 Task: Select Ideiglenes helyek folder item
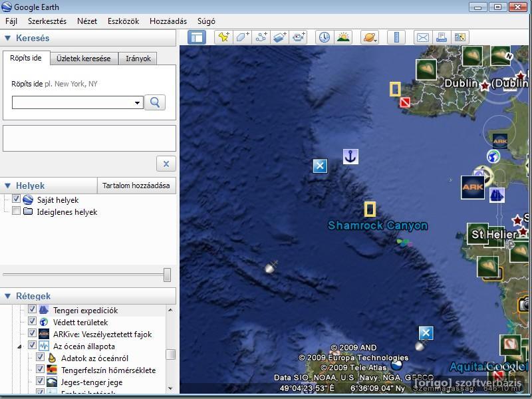[67, 212]
